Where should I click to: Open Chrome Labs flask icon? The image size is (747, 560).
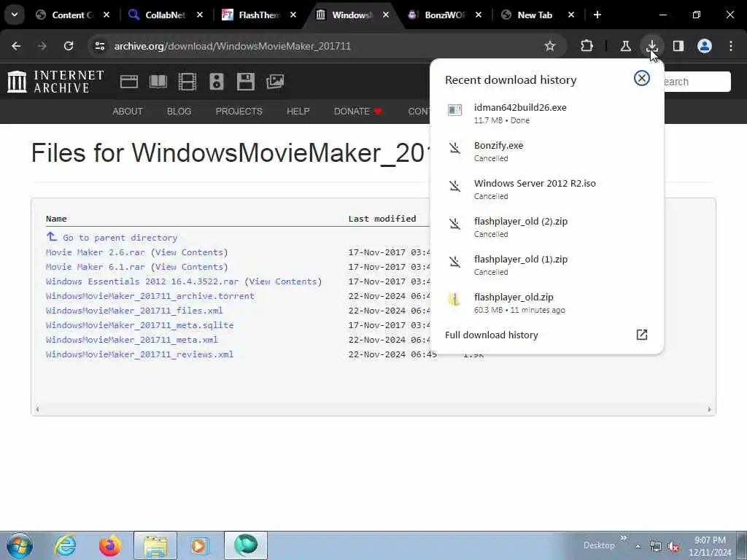(625, 46)
